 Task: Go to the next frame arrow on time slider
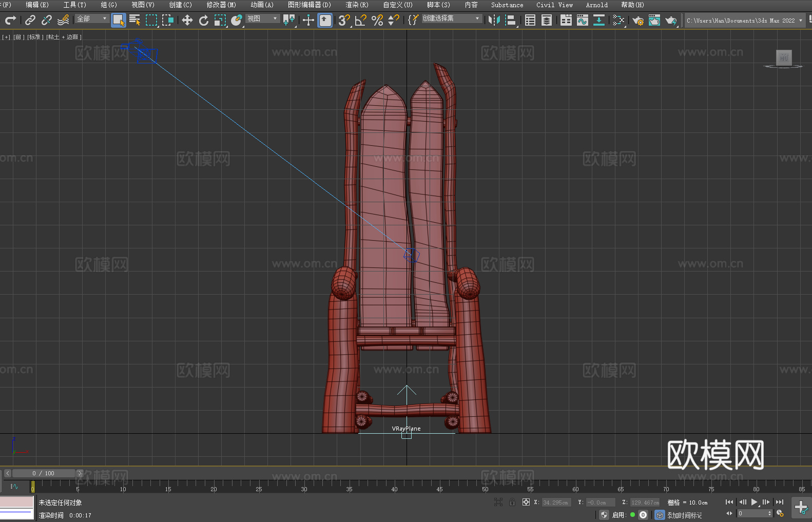pos(80,473)
